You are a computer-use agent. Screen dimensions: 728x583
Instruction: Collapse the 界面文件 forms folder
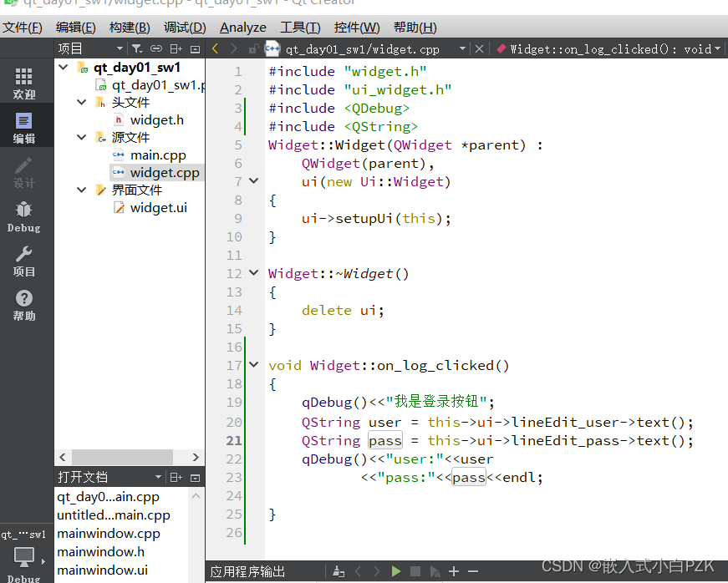(82, 190)
